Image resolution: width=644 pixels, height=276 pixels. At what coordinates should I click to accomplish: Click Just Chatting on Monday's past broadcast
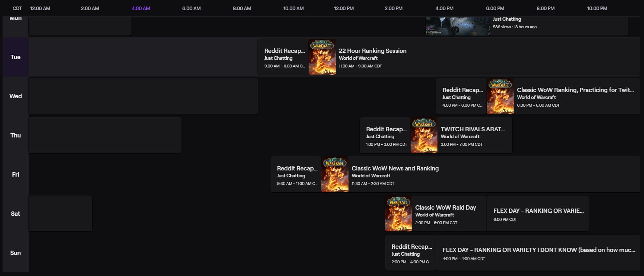click(x=507, y=19)
